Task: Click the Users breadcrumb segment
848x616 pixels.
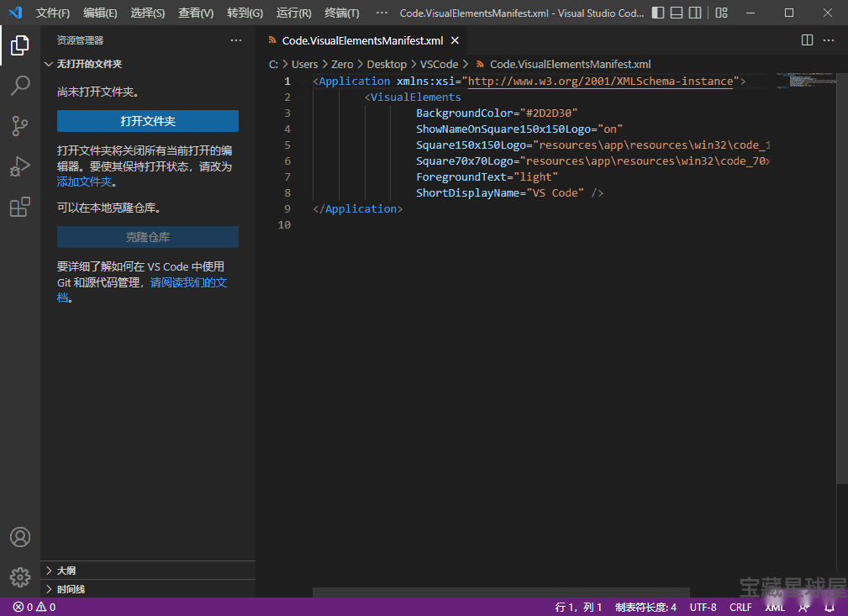Action: 304,65
